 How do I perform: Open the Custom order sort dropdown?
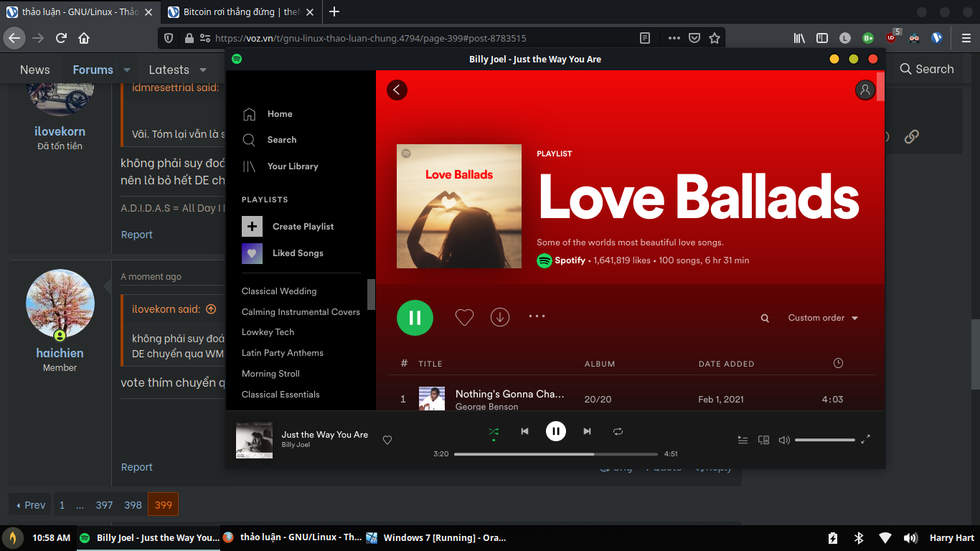[x=823, y=318]
